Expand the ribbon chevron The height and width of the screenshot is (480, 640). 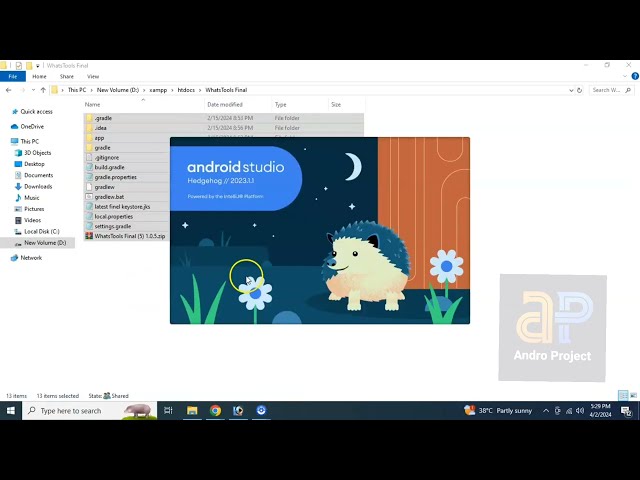coord(624,76)
